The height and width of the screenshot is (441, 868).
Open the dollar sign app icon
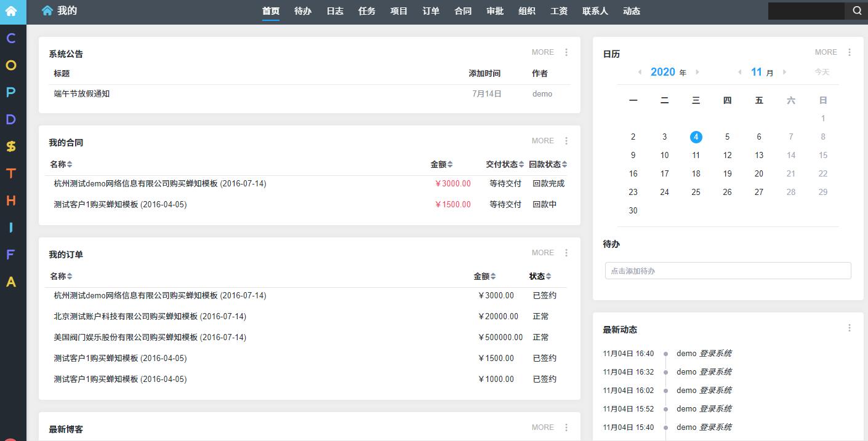click(x=11, y=146)
